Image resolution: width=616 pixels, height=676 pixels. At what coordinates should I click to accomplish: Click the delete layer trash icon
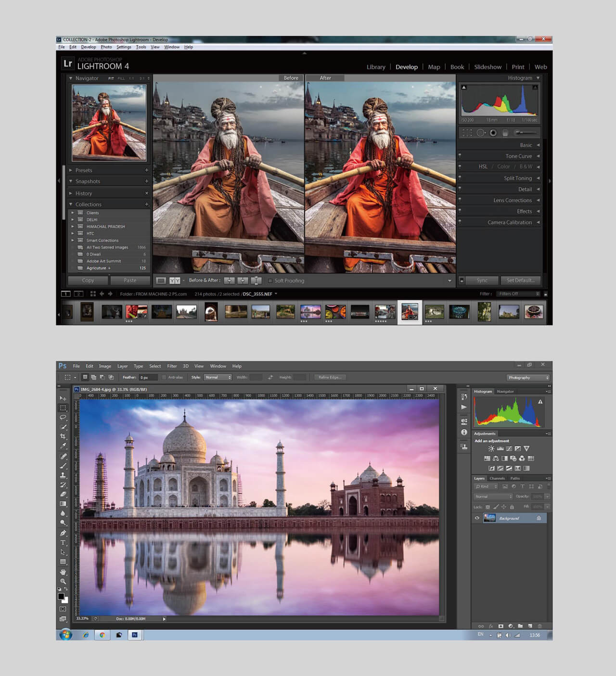click(539, 626)
